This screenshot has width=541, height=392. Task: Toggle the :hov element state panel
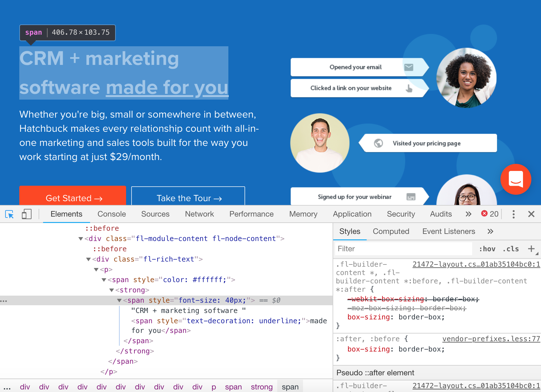click(x=487, y=249)
